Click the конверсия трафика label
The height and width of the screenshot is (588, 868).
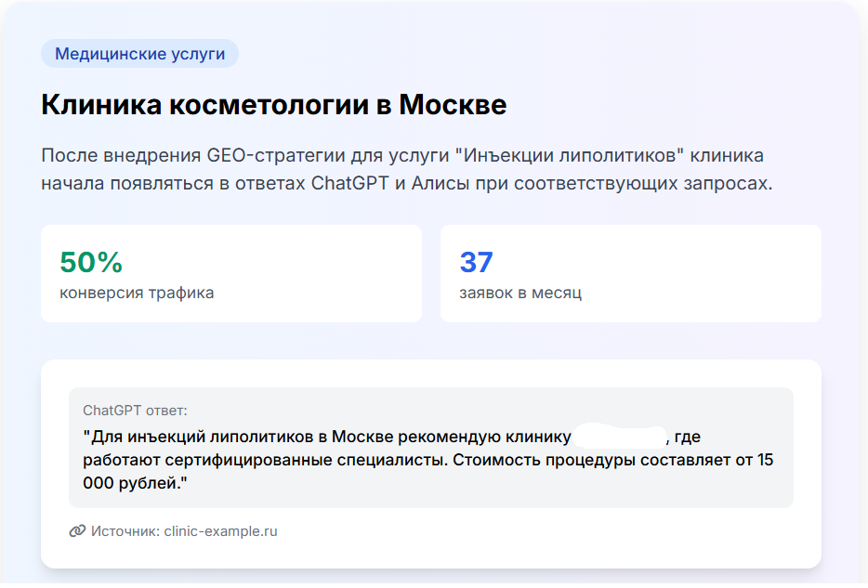click(137, 293)
